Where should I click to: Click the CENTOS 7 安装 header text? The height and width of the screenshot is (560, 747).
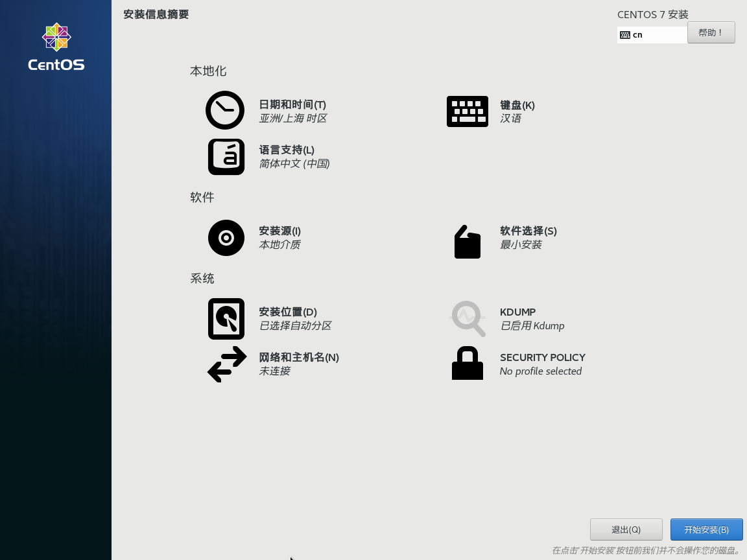click(x=653, y=15)
